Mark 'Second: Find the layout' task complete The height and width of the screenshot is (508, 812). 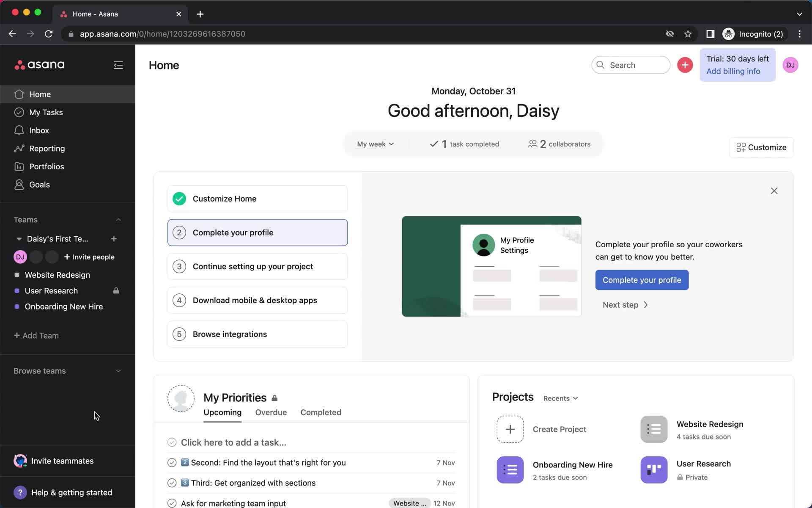pyautogui.click(x=172, y=463)
